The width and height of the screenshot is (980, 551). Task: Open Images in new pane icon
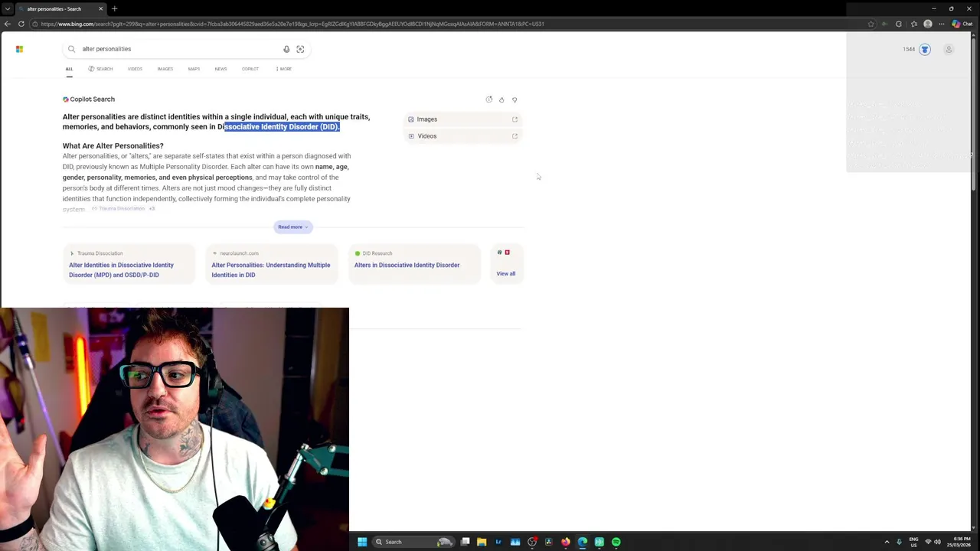coord(514,119)
